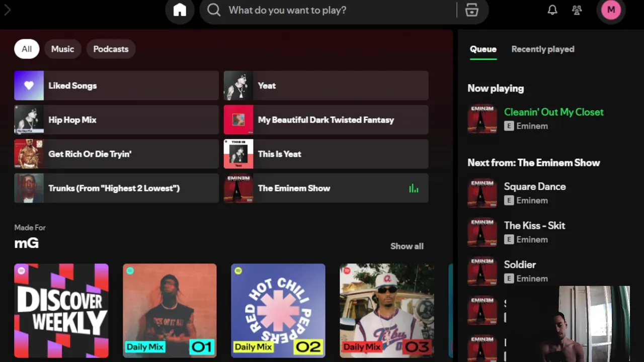This screenshot has height=362, width=644.
Task: Go to Home via house icon
Action: point(180,10)
